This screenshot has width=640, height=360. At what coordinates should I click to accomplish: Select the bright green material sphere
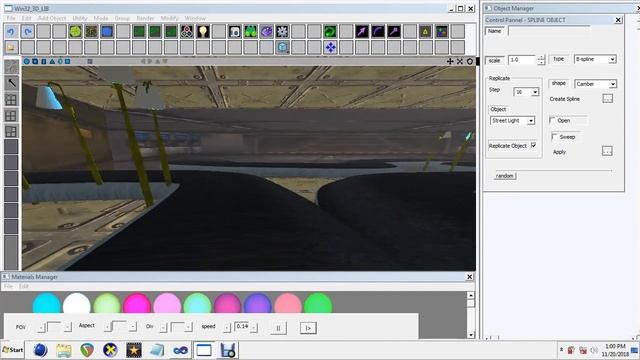(318, 303)
